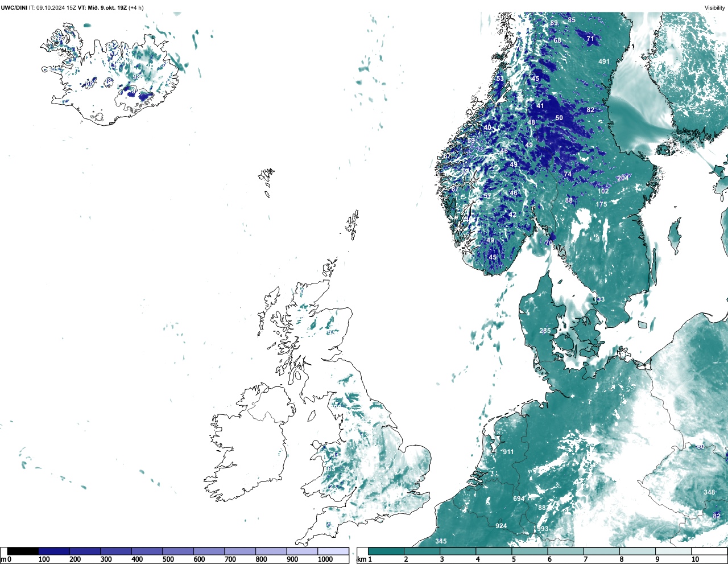
Task: Select the '993' map value
Action: [543, 529]
